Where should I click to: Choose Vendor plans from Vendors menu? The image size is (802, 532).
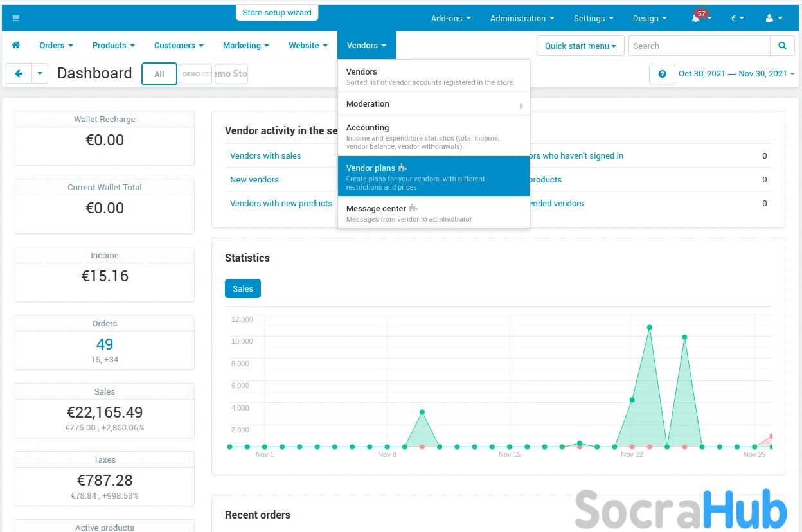[x=433, y=176]
